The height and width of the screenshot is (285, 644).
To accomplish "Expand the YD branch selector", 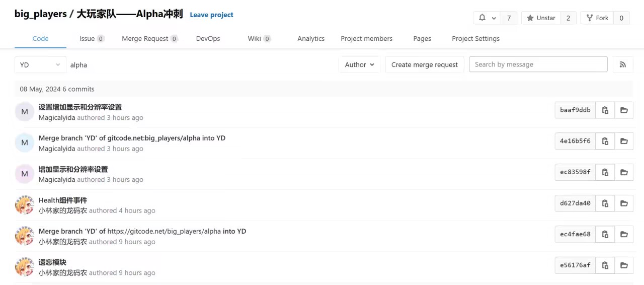I will click(x=40, y=65).
